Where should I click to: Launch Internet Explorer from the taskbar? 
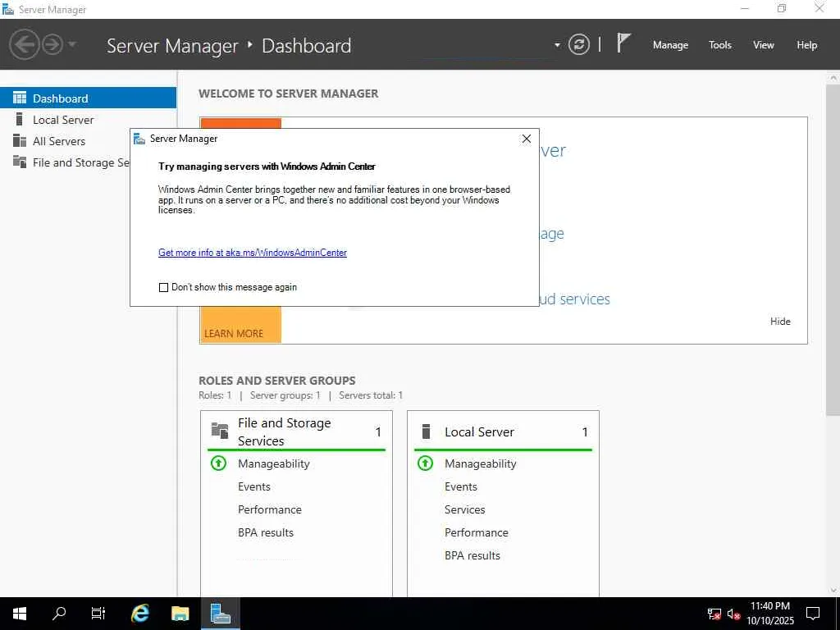pos(139,614)
